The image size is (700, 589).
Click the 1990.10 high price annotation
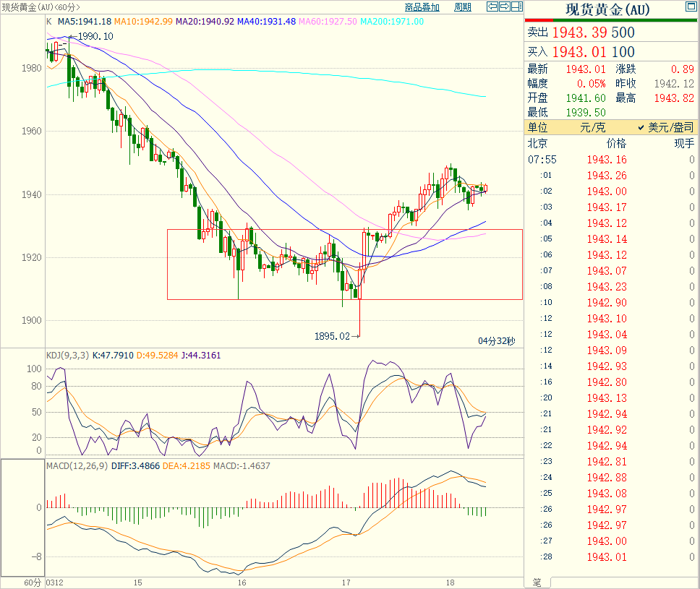95,37
